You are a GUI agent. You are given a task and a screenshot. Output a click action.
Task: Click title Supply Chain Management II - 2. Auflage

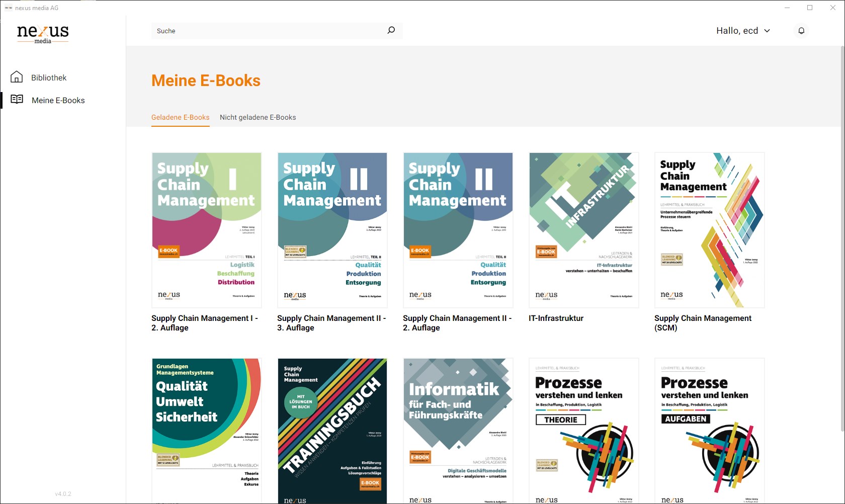pos(457,323)
